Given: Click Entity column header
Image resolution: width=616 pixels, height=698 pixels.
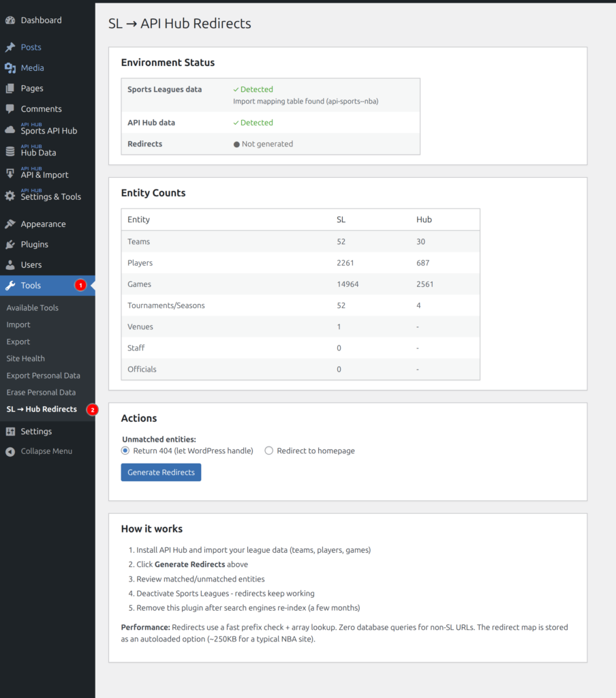Looking at the screenshot, I should pyautogui.click(x=138, y=219).
